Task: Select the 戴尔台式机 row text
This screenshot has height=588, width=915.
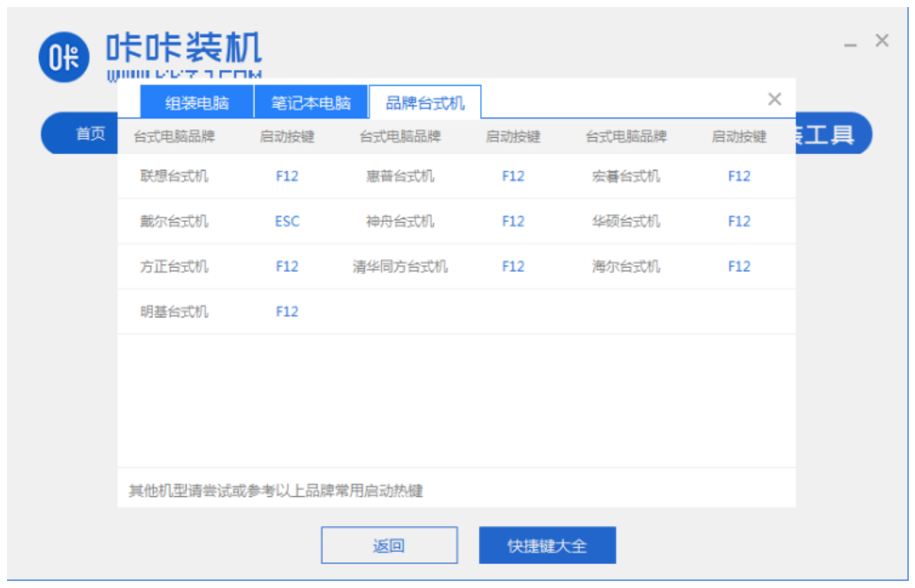Action: 174,221
